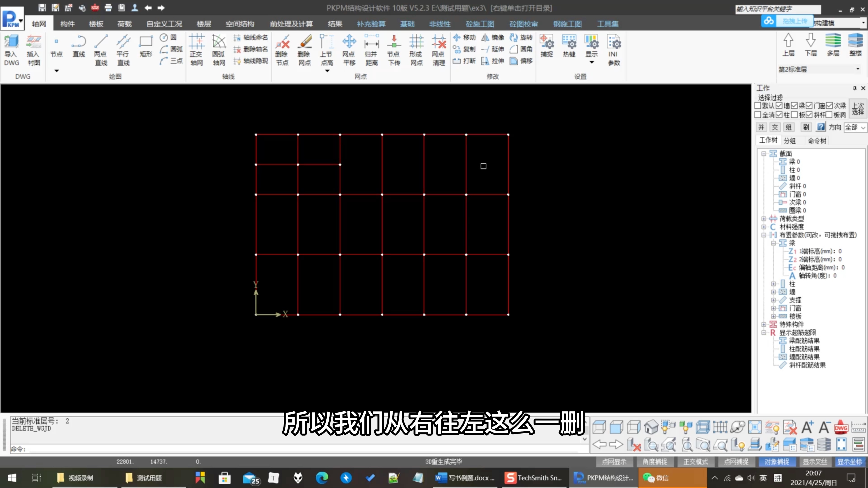Collapse the 显示超筋超限 tree node

(x=764, y=333)
